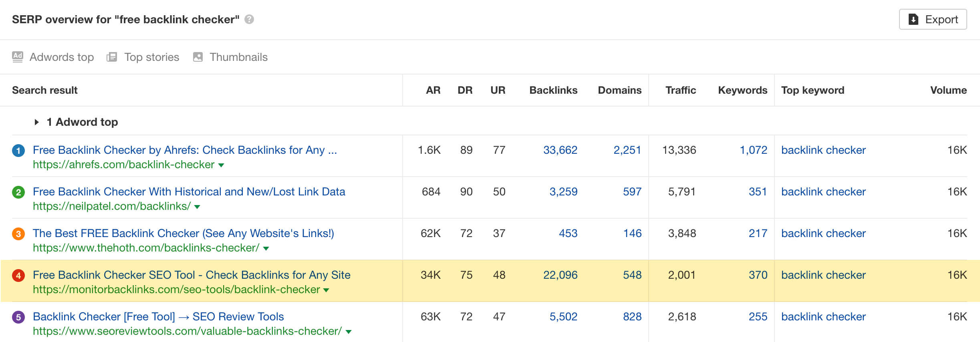Open dropdown next to thehoth.com backlinks-checker URL

click(266, 248)
